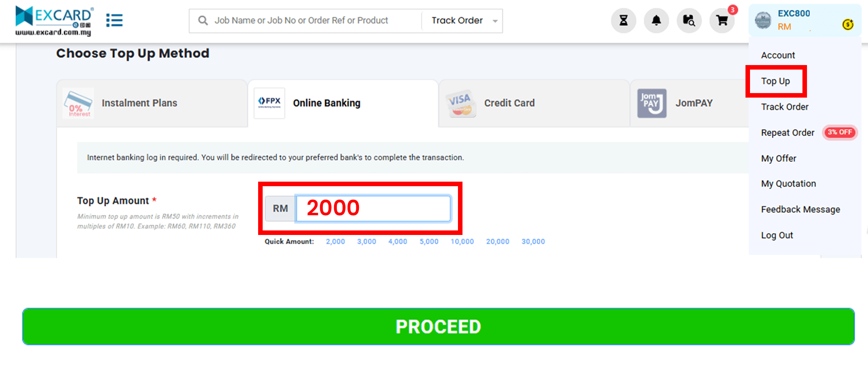Image resolution: width=868 pixels, height=366 pixels.
Task: Select quick amount 10,000
Action: tap(462, 241)
